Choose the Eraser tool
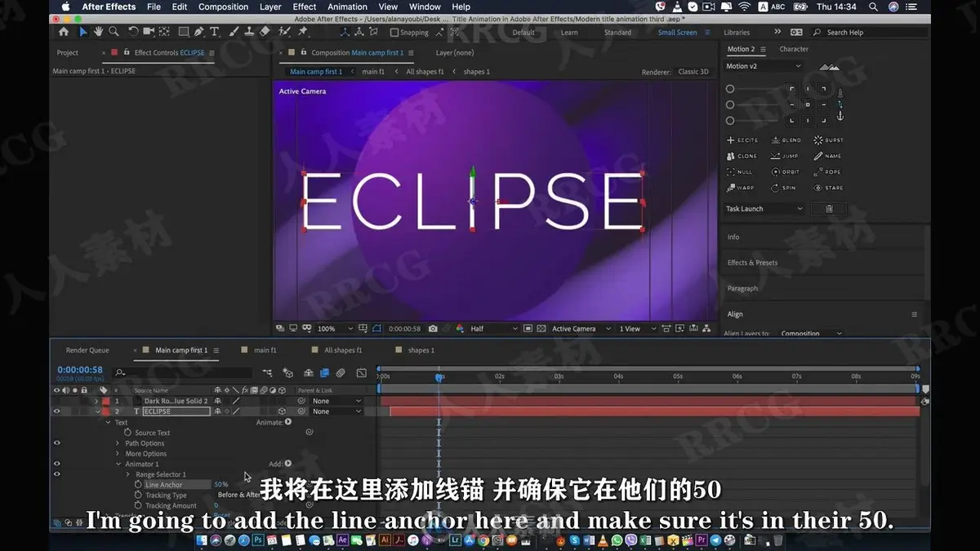 pos(265,32)
